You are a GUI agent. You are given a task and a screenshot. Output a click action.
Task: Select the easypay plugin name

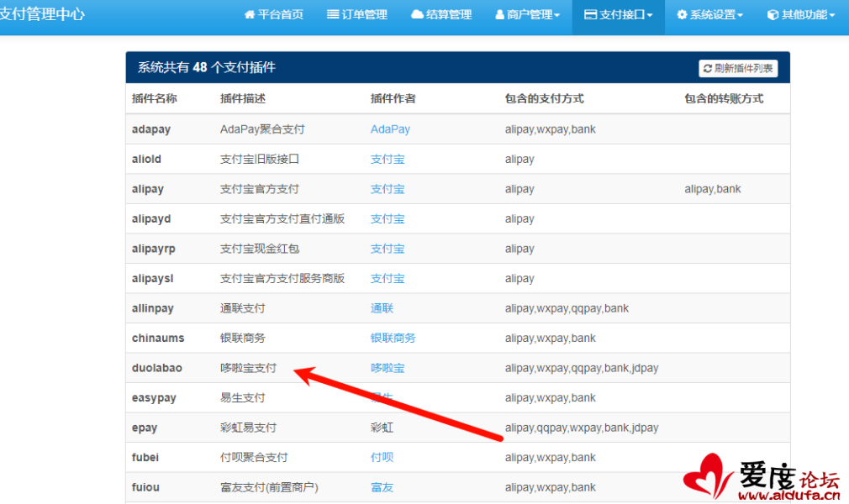(154, 398)
